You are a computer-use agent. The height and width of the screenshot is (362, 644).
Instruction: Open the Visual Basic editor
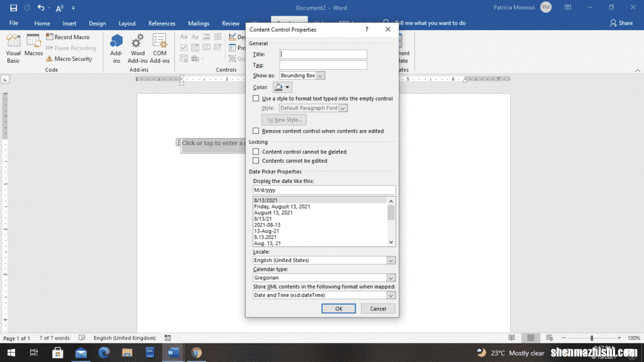[13, 48]
